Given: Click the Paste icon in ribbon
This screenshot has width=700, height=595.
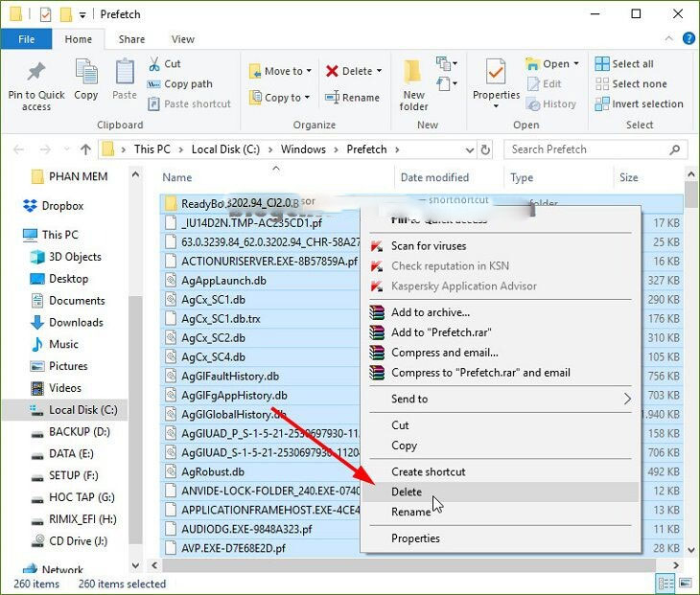Looking at the screenshot, I should [x=125, y=73].
